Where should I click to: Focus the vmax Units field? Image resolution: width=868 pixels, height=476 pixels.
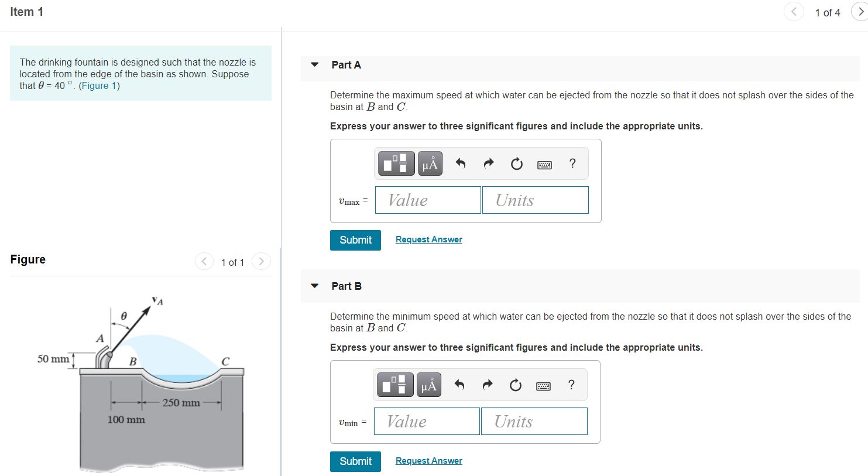tap(536, 200)
